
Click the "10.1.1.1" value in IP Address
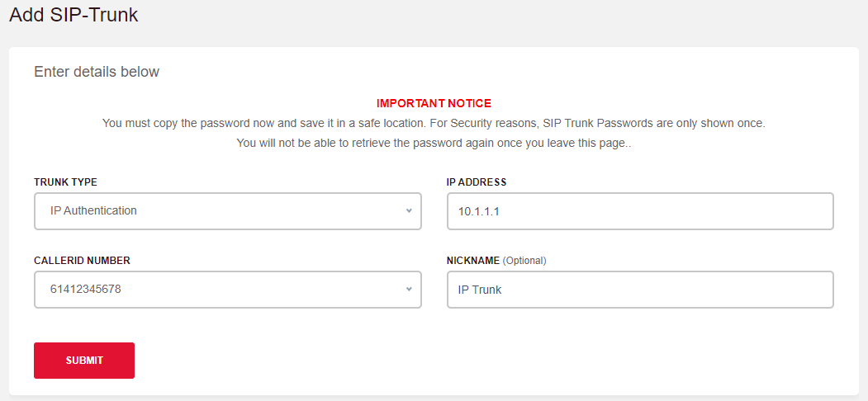tap(480, 212)
